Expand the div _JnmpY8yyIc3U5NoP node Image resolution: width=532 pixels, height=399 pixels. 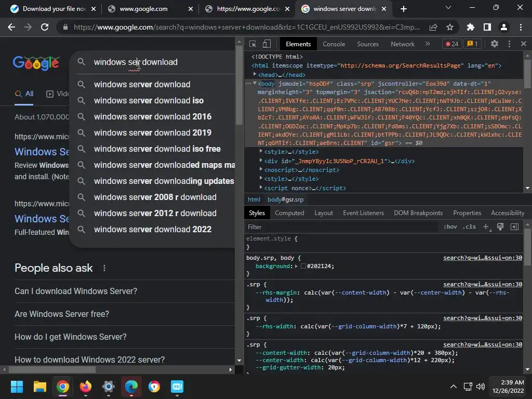tap(261, 161)
